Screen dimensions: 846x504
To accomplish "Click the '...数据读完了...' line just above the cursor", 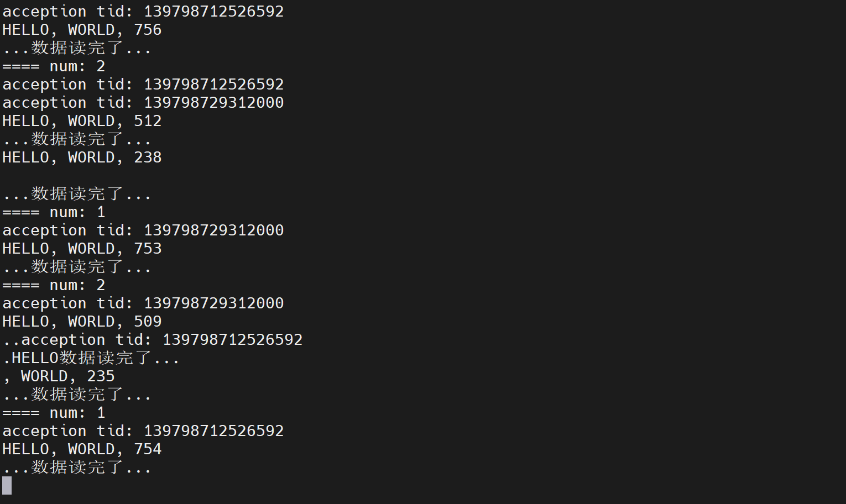I will [77, 468].
